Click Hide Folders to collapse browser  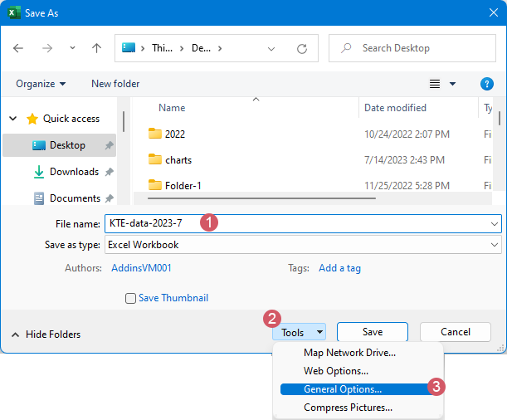46,335
